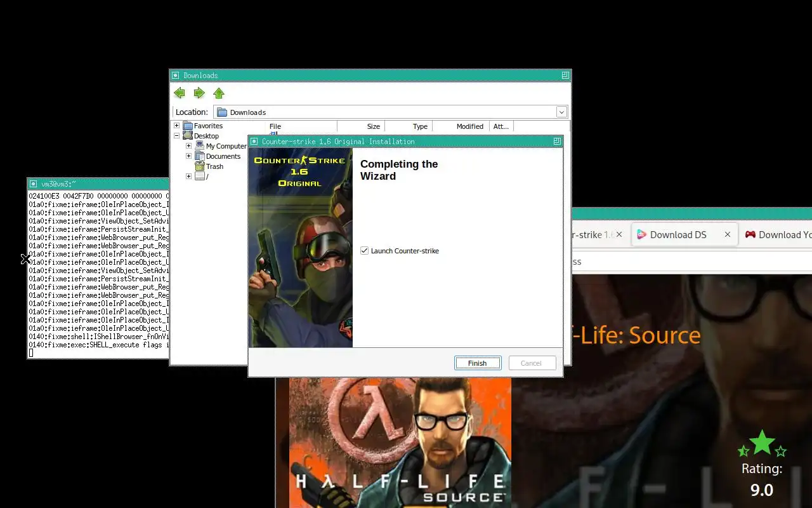The height and width of the screenshot is (508, 812).
Task: Sort by the Att... column header
Action: pos(501,126)
